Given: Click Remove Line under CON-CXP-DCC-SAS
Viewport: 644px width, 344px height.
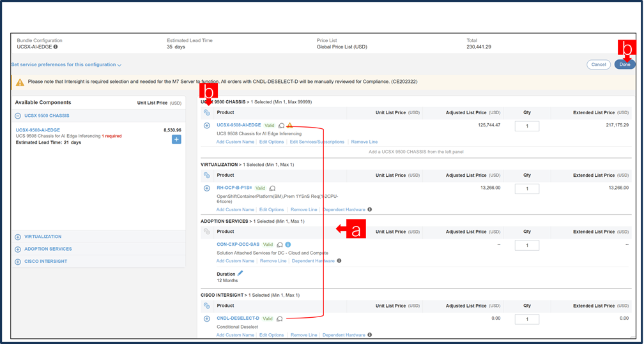Looking at the screenshot, I should (273, 261).
